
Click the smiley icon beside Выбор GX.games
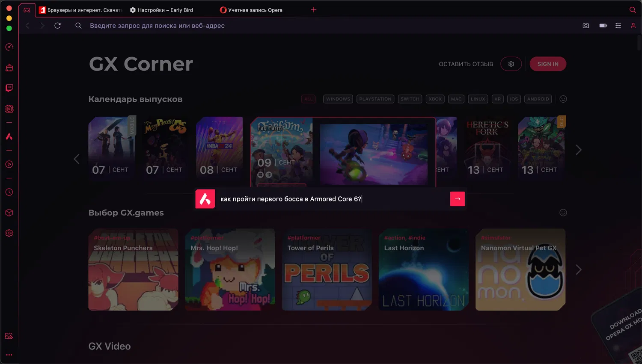tap(563, 213)
